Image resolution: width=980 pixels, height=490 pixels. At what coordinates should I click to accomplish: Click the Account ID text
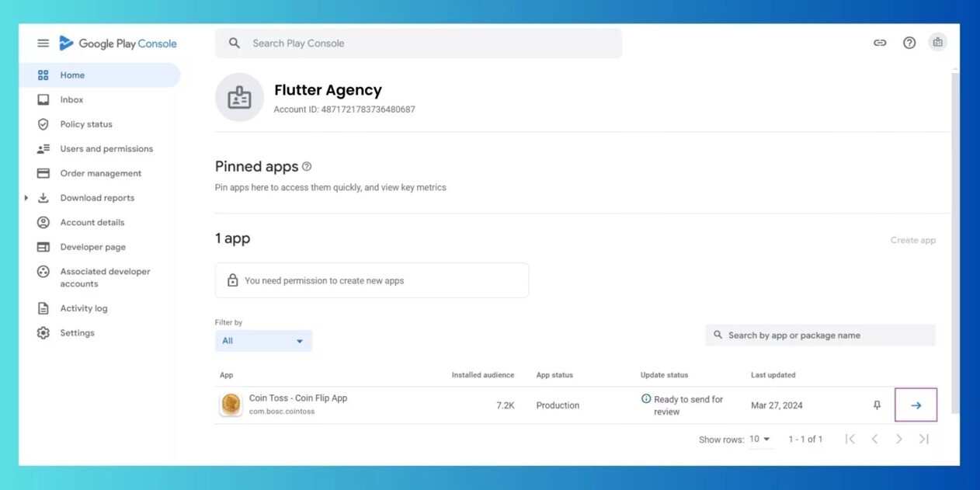tap(344, 109)
